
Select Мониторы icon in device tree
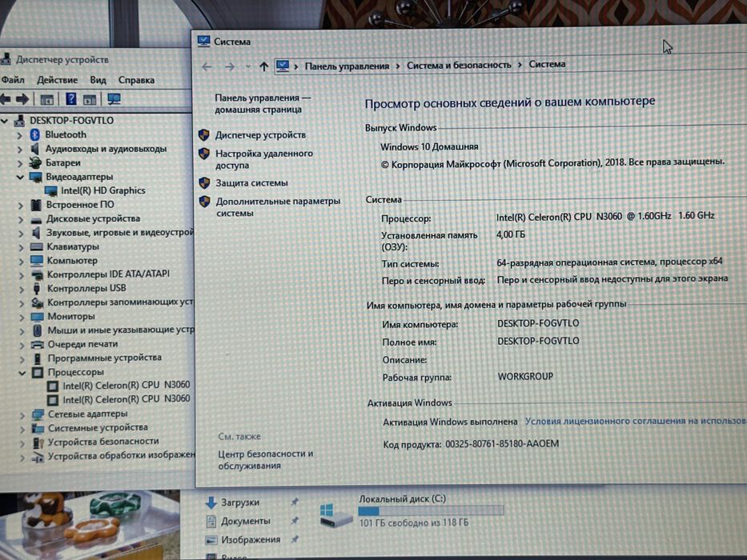(37, 317)
